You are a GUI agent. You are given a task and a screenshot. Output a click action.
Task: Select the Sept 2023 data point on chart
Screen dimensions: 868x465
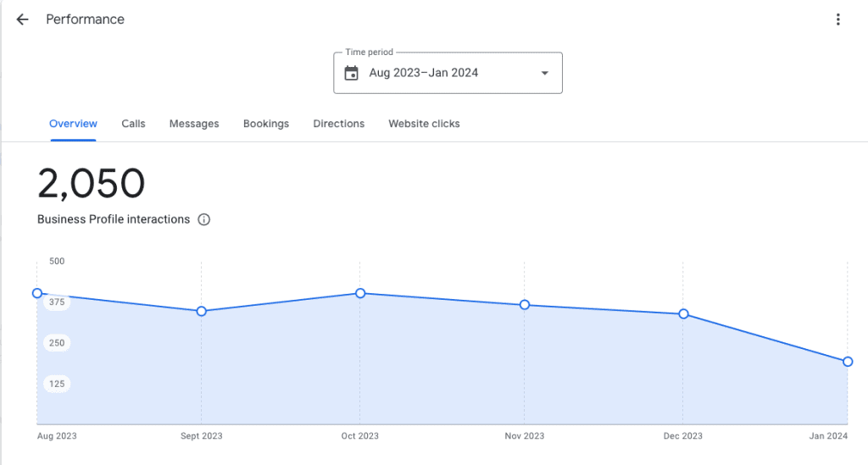pos(202,312)
